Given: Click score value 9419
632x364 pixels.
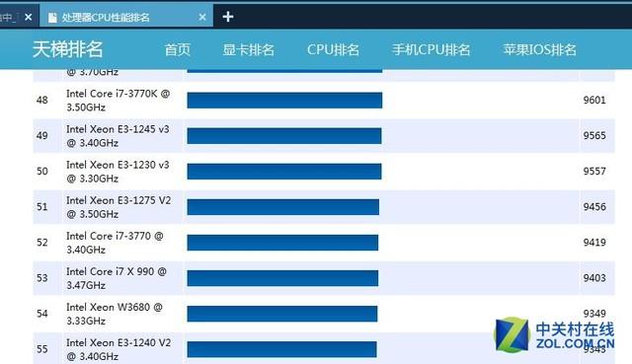Looking at the screenshot, I should [x=594, y=242].
